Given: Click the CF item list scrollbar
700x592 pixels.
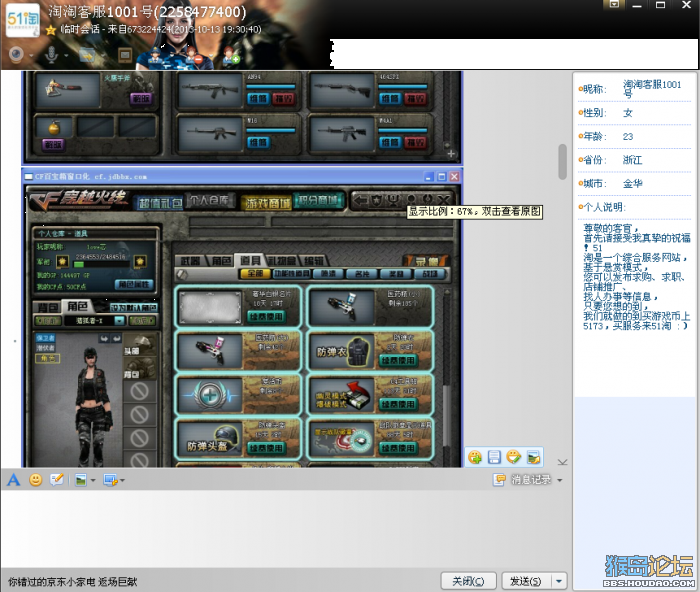Looking at the screenshot, I should pos(446,415).
